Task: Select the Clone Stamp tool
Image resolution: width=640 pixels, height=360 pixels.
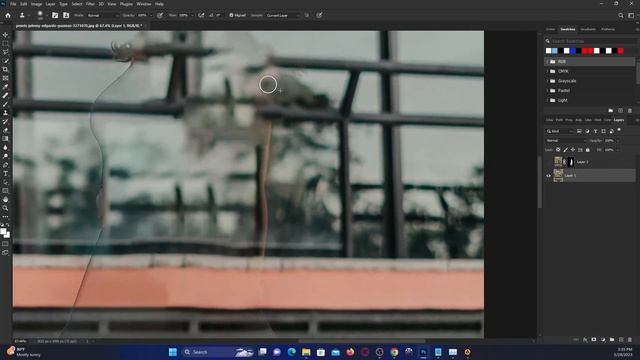Action: (5, 112)
